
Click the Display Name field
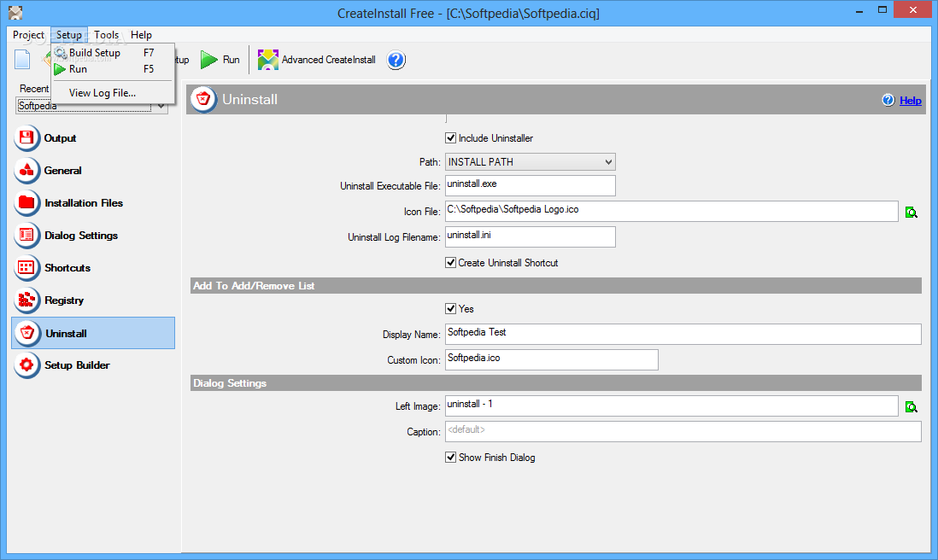[683, 334]
